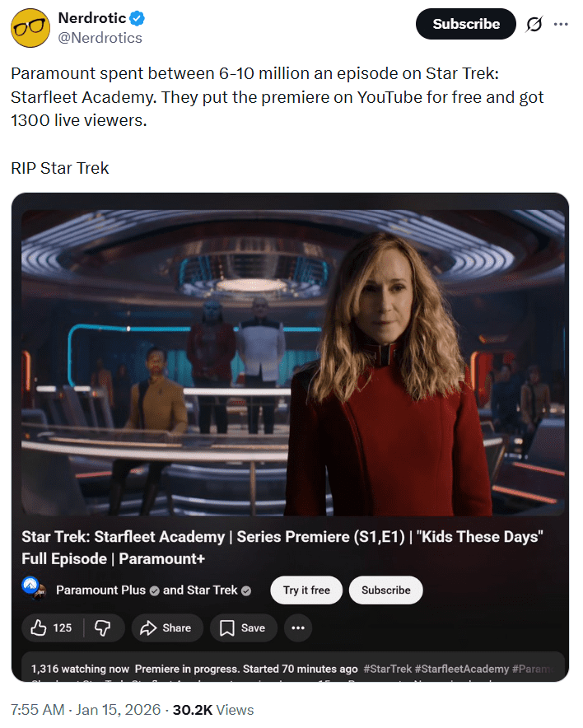Click the #StarfleetAcademy hashtag
Screen dimensions: 583x728
pos(462,669)
